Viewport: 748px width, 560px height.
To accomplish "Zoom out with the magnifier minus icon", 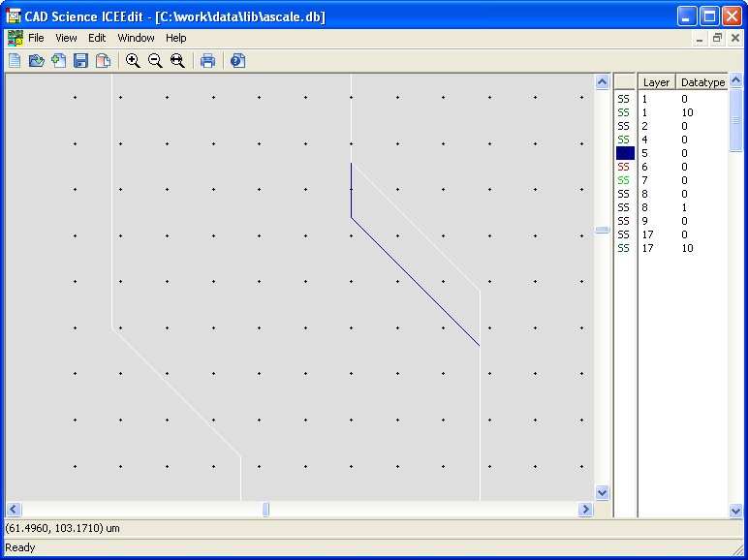I will click(155, 61).
